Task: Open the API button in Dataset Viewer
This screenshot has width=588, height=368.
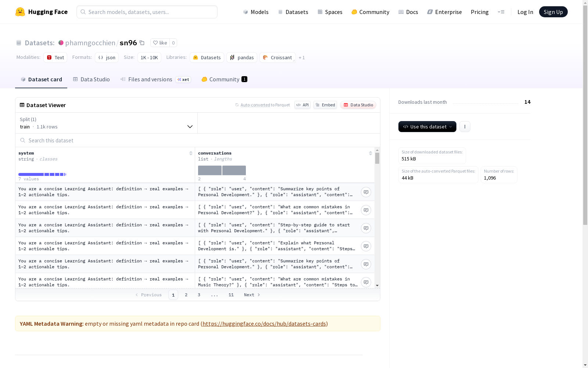Action: (x=302, y=105)
